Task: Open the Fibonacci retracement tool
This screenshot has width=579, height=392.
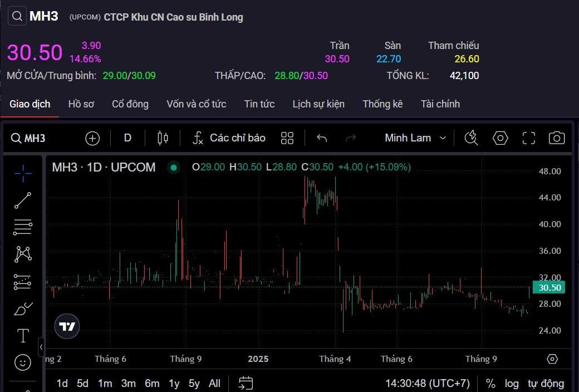Action: tap(23, 227)
